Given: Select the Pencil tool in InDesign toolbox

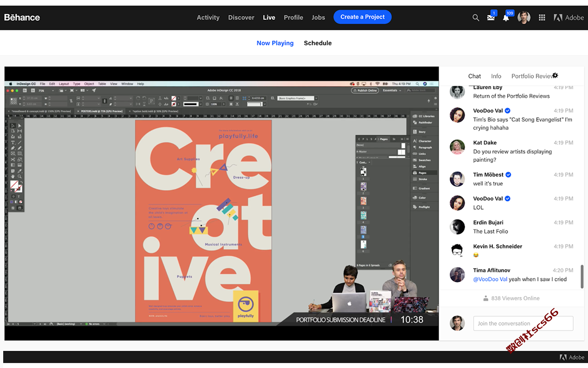Looking at the screenshot, I should coord(19,148).
